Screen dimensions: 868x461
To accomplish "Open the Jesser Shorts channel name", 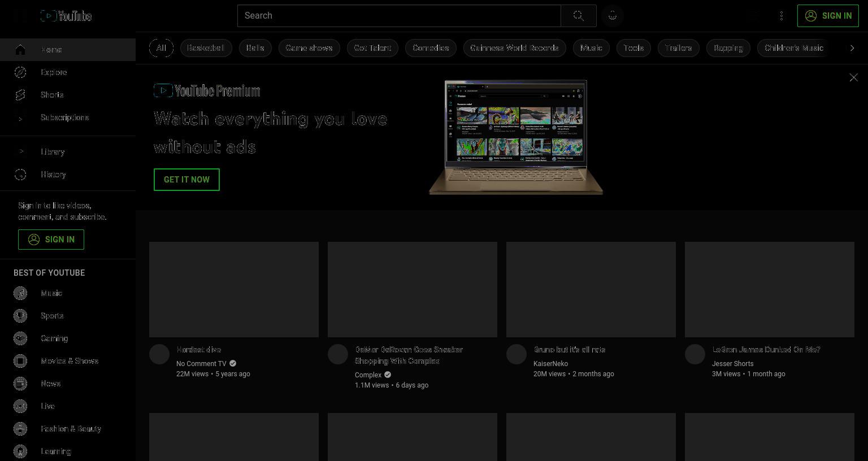I will click(733, 364).
